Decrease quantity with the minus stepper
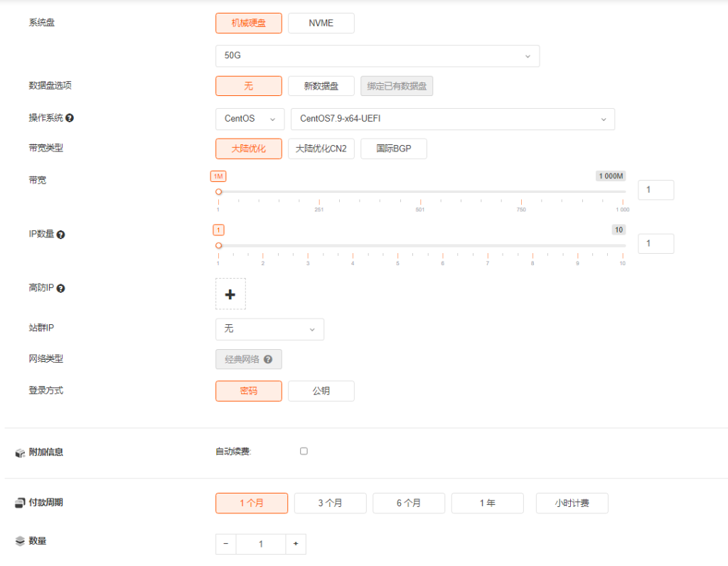The width and height of the screenshot is (728, 566). tap(226, 544)
